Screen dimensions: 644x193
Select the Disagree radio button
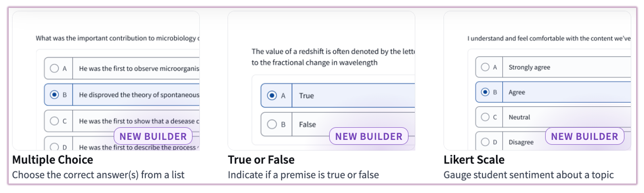point(485,142)
